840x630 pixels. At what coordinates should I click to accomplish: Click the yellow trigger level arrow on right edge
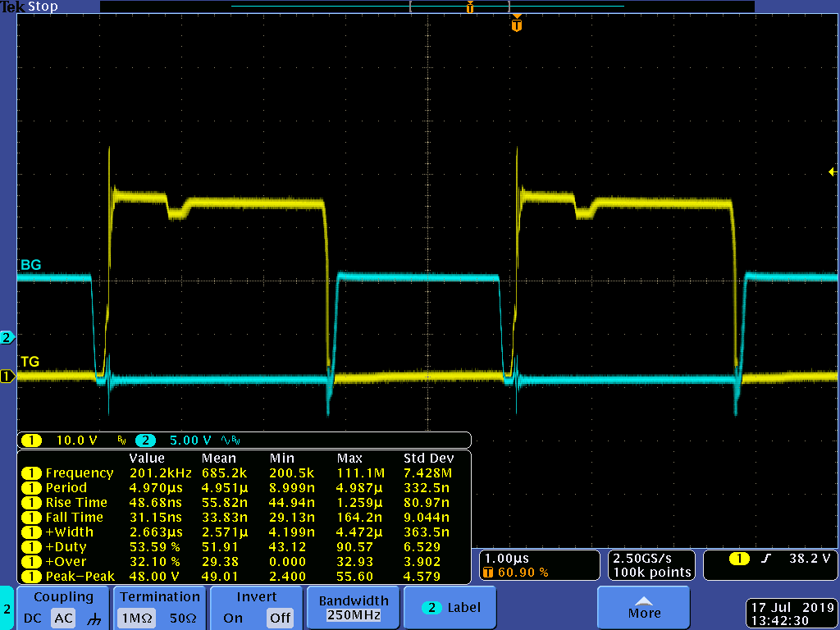pos(833,172)
